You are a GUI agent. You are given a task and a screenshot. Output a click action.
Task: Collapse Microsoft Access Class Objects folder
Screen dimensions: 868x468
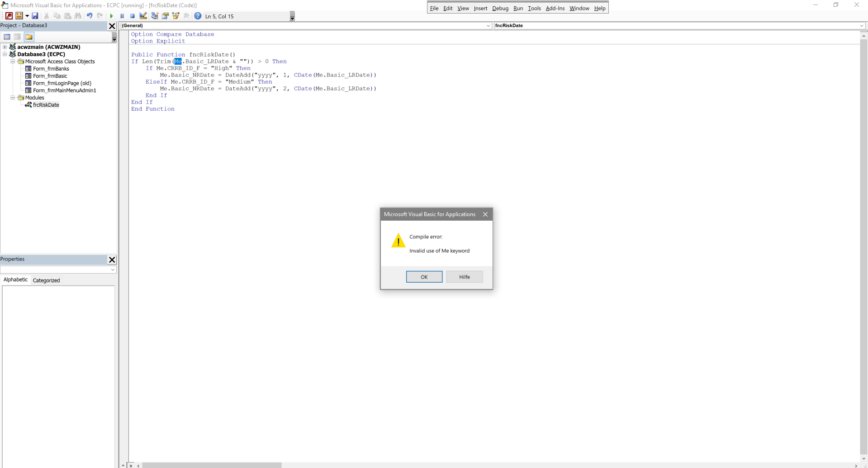[13, 61]
